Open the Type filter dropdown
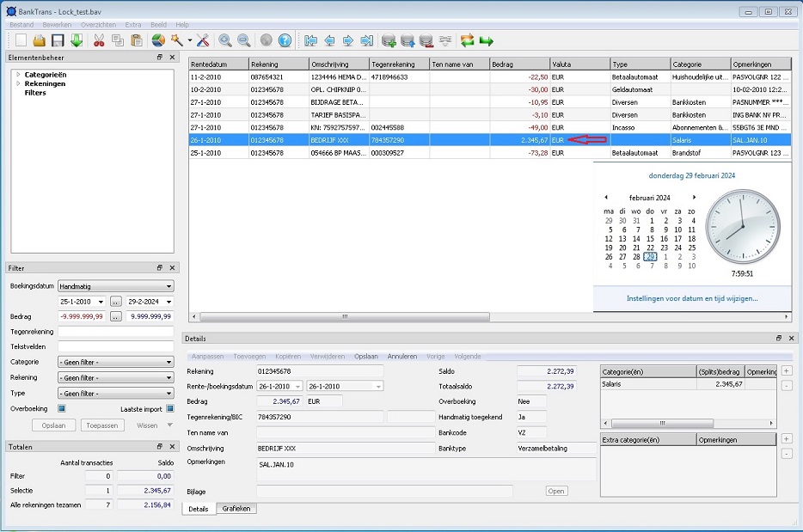The height and width of the screenshot is (532, 803). tap(115, 393)
